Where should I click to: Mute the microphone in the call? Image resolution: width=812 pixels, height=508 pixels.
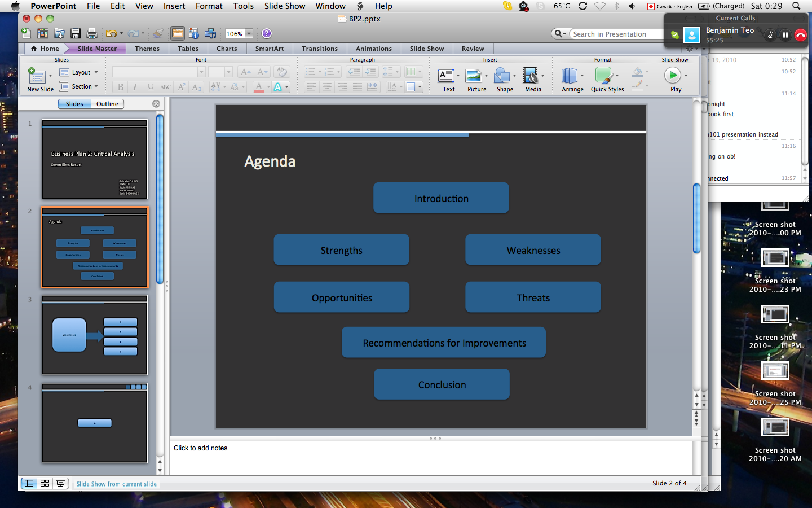(x=770, y=35)
